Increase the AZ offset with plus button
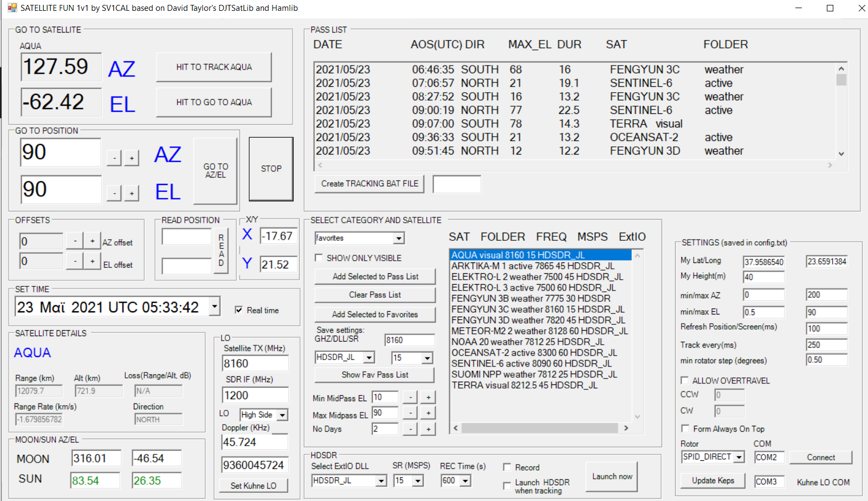The height and width of the screenshot is (501, 868). click(x=93, y=241)
